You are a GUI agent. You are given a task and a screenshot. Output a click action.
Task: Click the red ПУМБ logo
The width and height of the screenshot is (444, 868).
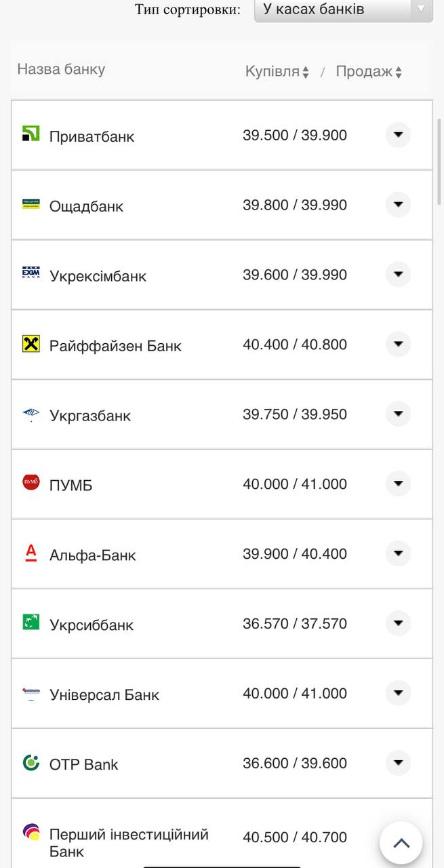click(x=31, y=482)
